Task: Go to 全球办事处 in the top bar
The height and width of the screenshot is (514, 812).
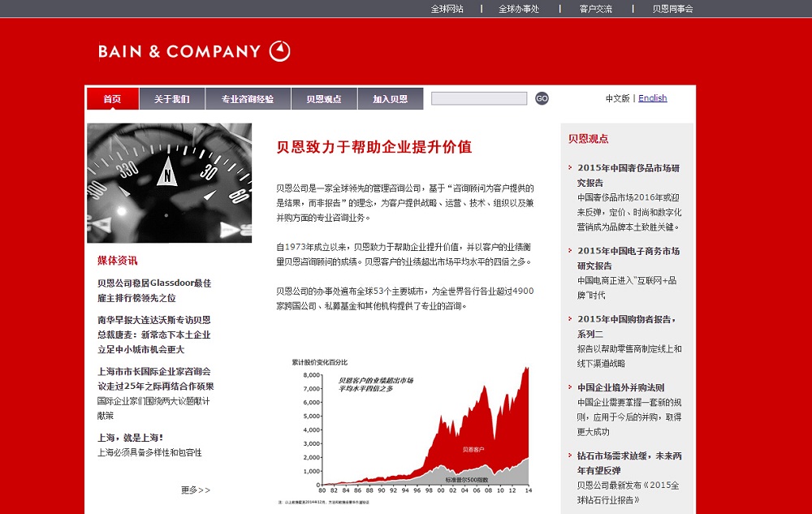Action: pyautogui.click(x=519, y=9)
